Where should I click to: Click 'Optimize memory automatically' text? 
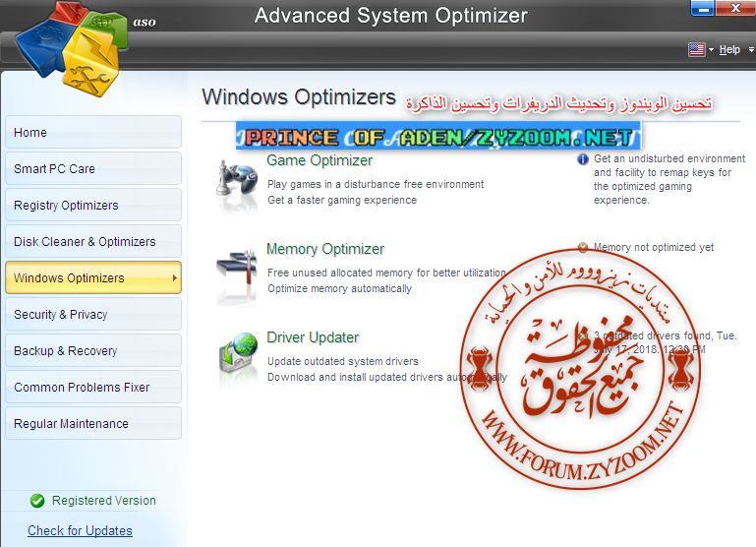click(340, 289)
